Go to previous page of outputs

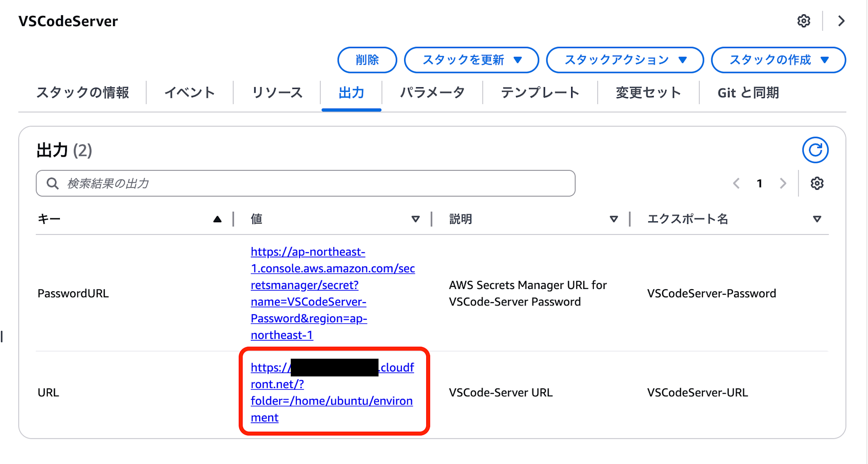(736, 183)
